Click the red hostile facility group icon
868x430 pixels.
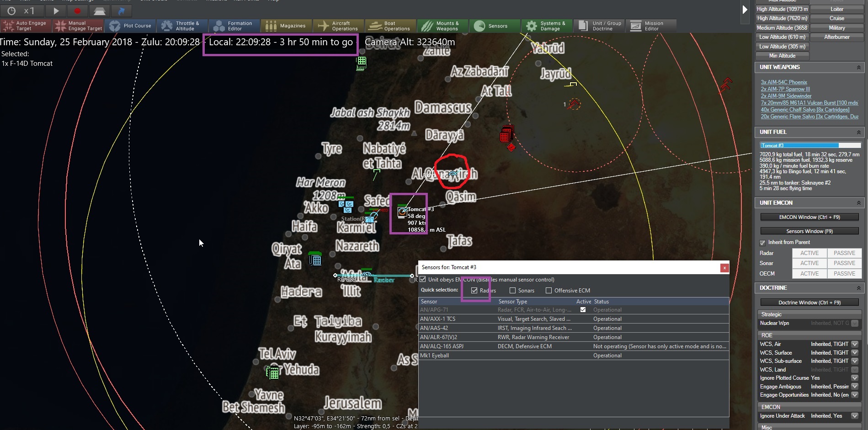(506, 133)
